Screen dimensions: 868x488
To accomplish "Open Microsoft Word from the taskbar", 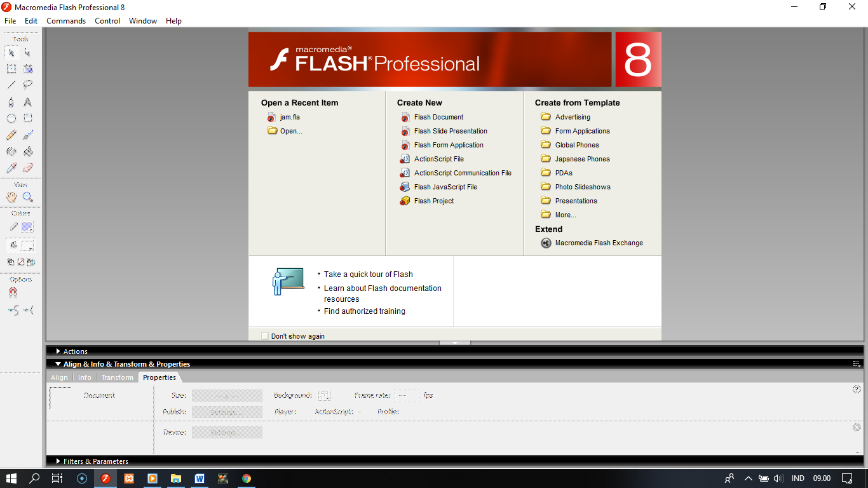I will pyautogui.click(x=200, y=478).
